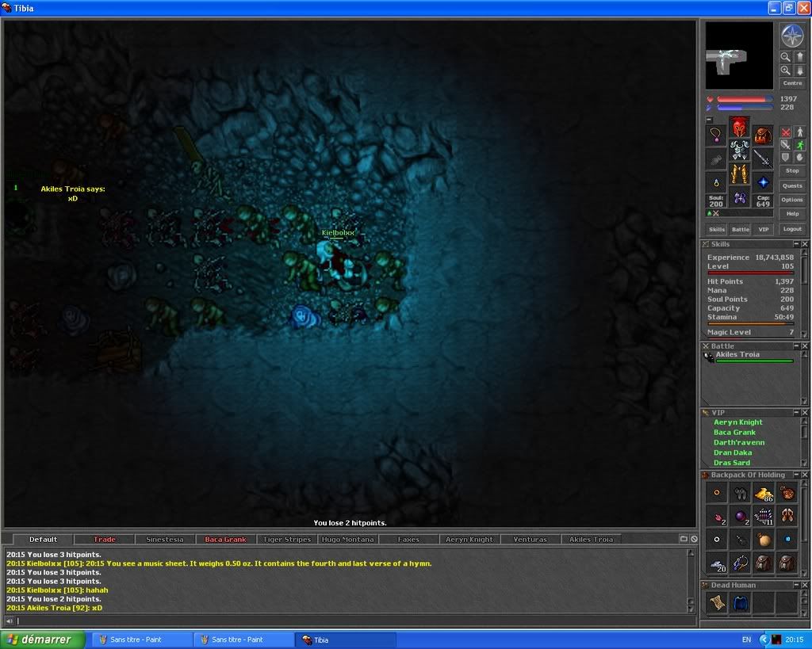
Task: Toggle the Battle window button
Action: click(741, 229)
